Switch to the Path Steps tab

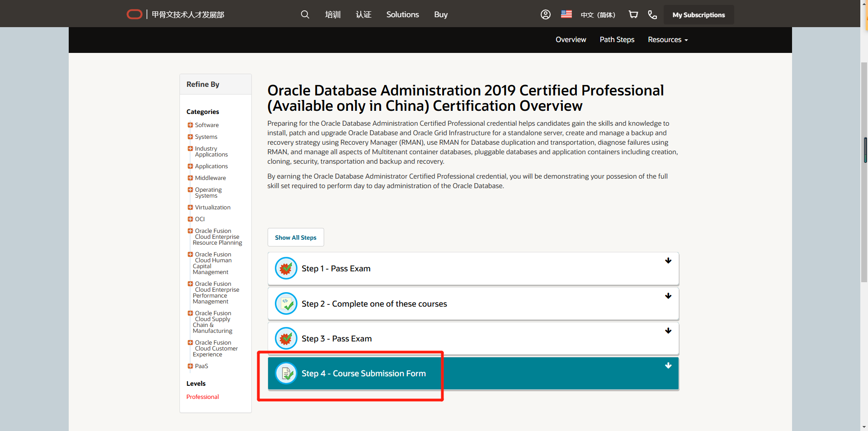tap(617, 40)
